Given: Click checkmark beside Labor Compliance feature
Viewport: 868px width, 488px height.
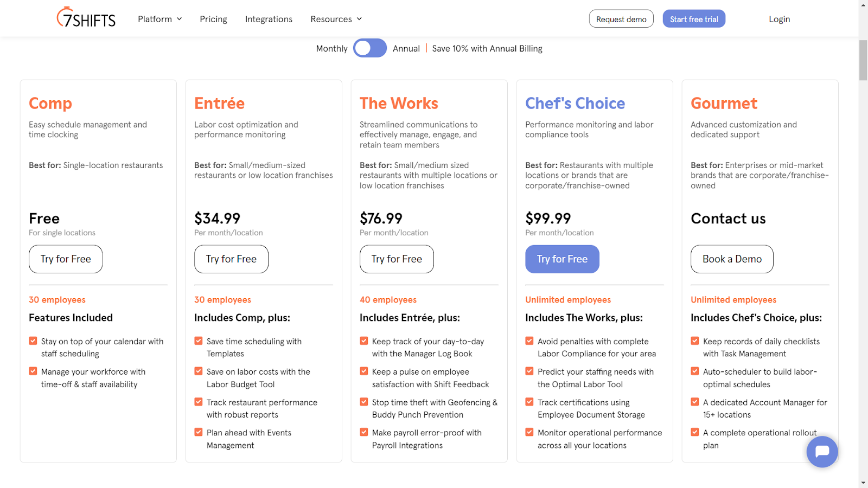Looking at the screenshot, I should (x=529, y=341).
